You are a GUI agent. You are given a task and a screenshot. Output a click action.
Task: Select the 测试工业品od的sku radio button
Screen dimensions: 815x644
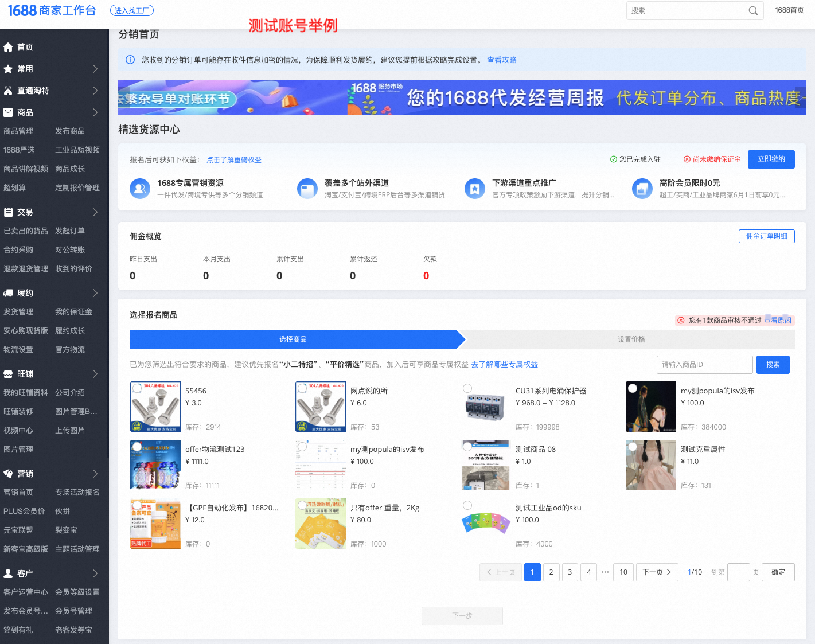coord(467,504)
